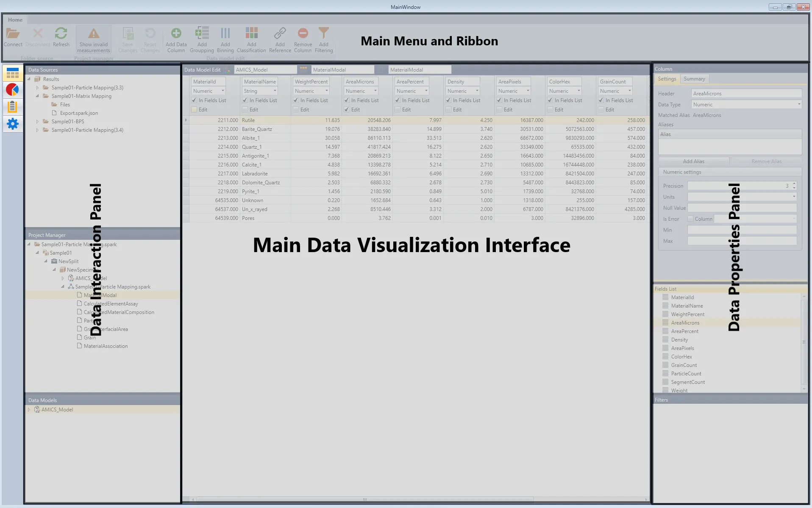
Task: Open the clipboard report sidebar icon
Action: pos(13,107)
